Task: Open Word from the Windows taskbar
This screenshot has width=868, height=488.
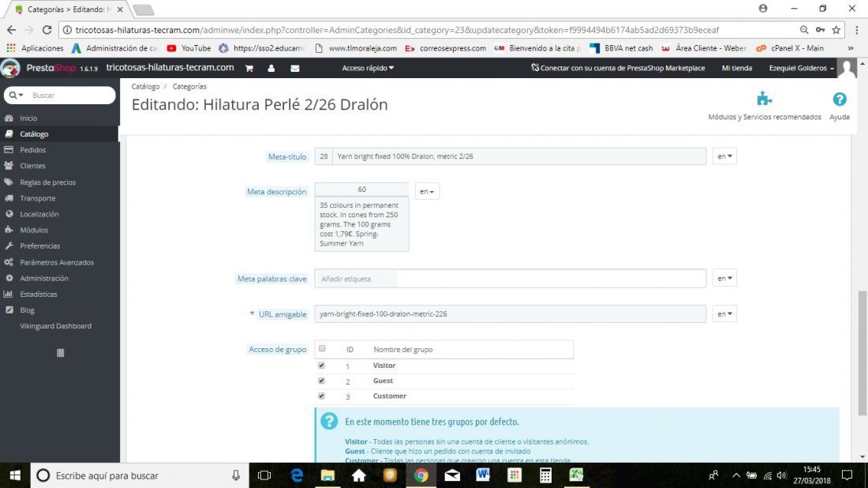Action: (x=483, y=475)
